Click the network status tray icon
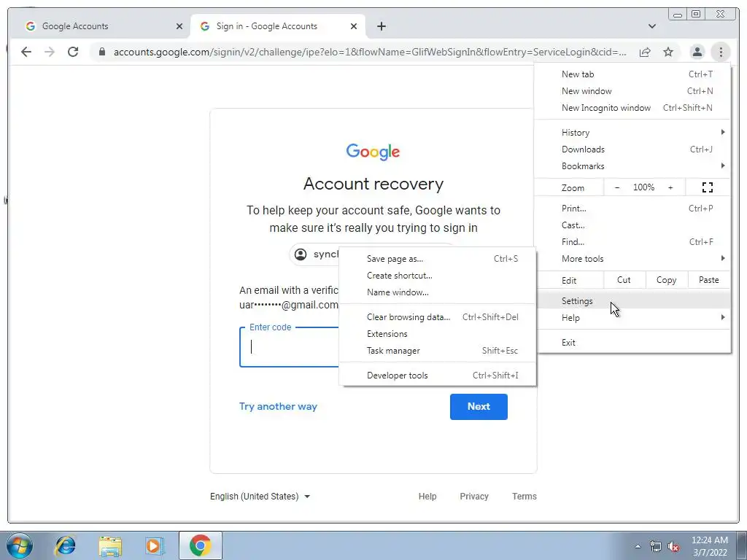Image resolution: width=747 pixels, height=560 pixels. 656,546
